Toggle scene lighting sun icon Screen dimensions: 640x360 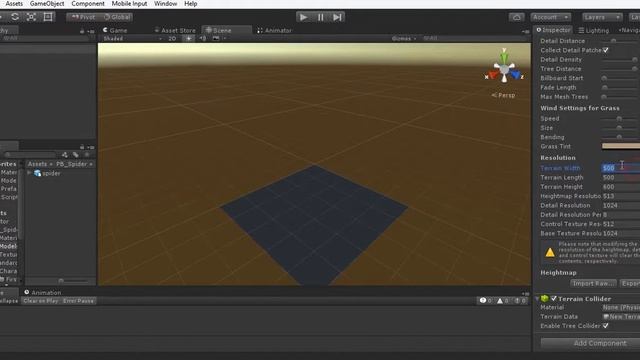pyautogui.click(x=189, y=38)
